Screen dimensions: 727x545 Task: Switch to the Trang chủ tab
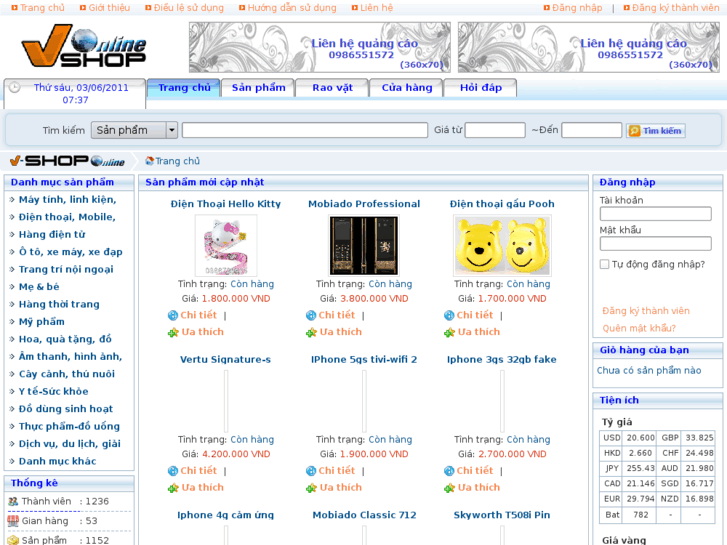(x=184, y=88)
